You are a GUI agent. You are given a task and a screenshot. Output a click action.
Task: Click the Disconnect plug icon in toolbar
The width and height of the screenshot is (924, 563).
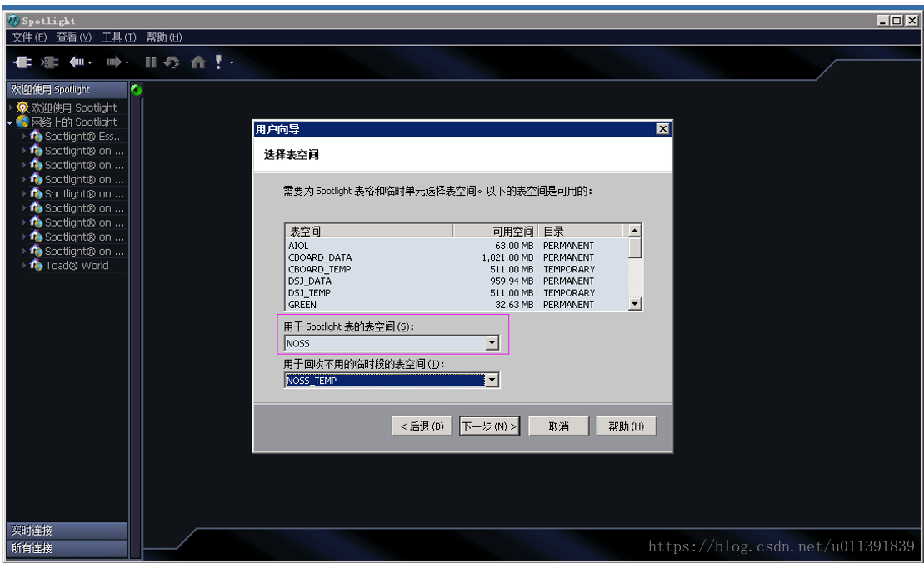[49, 62]
